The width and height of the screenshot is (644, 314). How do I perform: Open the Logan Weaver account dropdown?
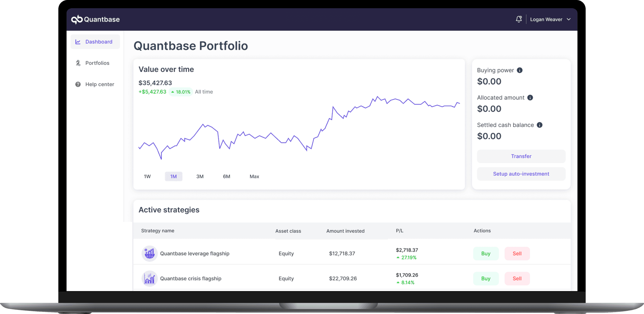[x=550, y=19]
